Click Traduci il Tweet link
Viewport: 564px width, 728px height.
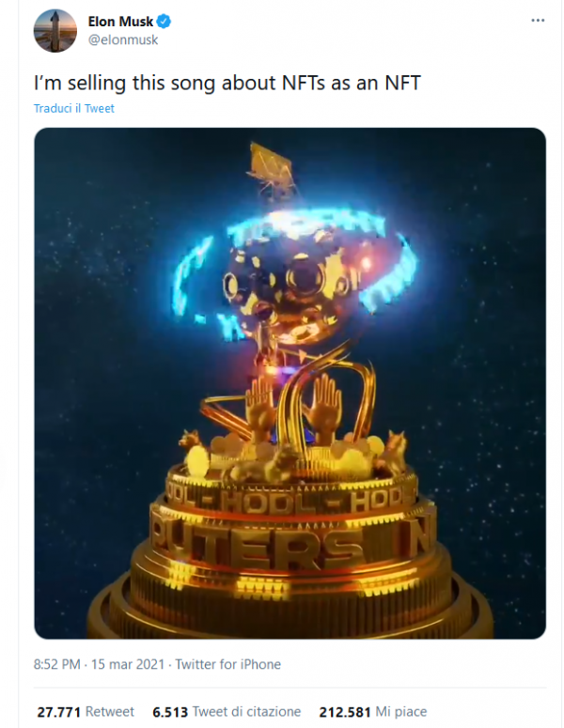(74, 108)
